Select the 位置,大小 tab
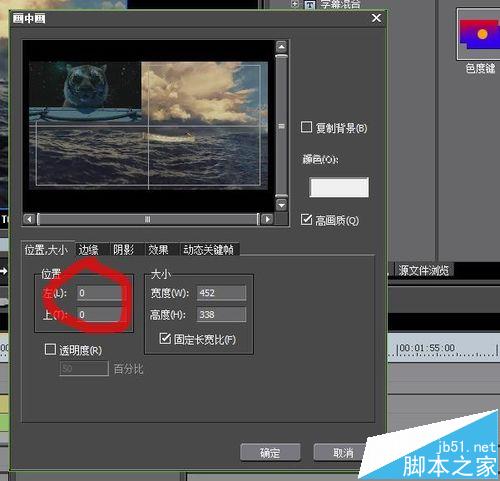This screenshot has width=500, height=481. (x=47, y=249)
